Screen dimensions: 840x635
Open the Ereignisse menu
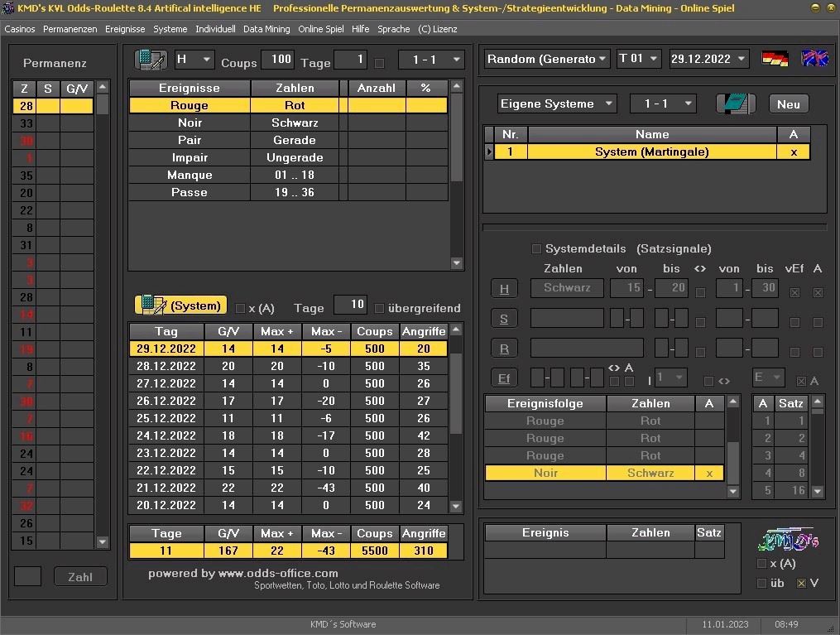coord(125,29)
